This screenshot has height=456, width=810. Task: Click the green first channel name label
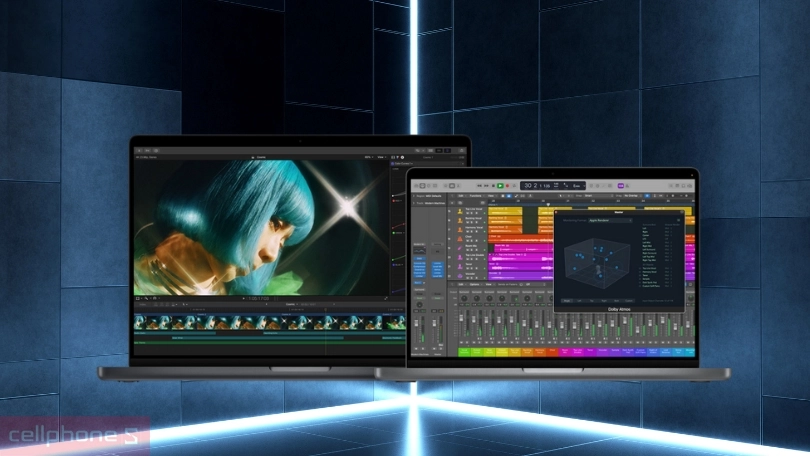point(464,352)
